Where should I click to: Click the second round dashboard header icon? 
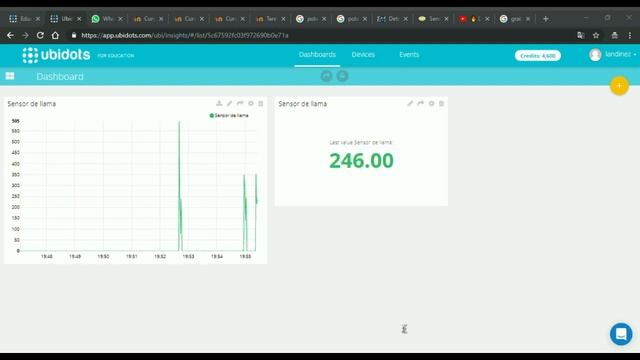point(342,76)
